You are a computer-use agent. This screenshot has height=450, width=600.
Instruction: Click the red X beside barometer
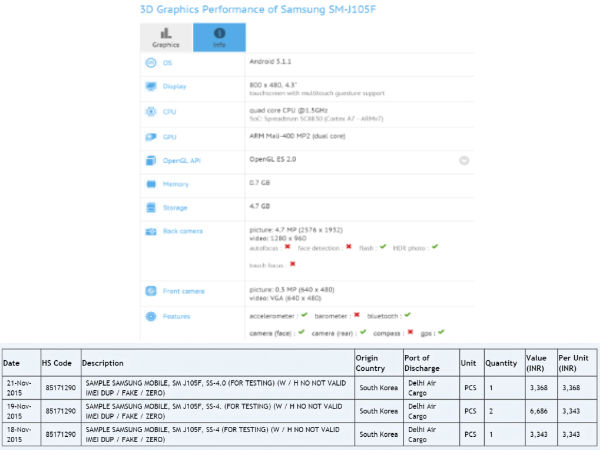357,315
